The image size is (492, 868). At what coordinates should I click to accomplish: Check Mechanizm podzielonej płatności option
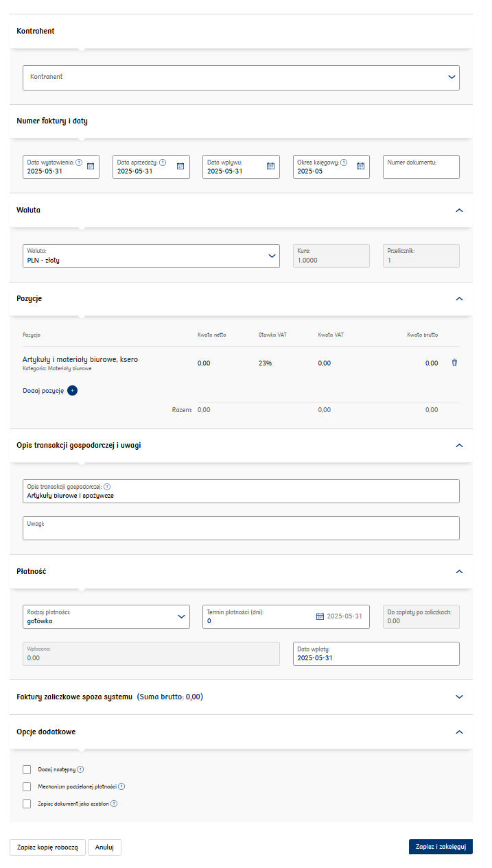[x=27, y=786]
